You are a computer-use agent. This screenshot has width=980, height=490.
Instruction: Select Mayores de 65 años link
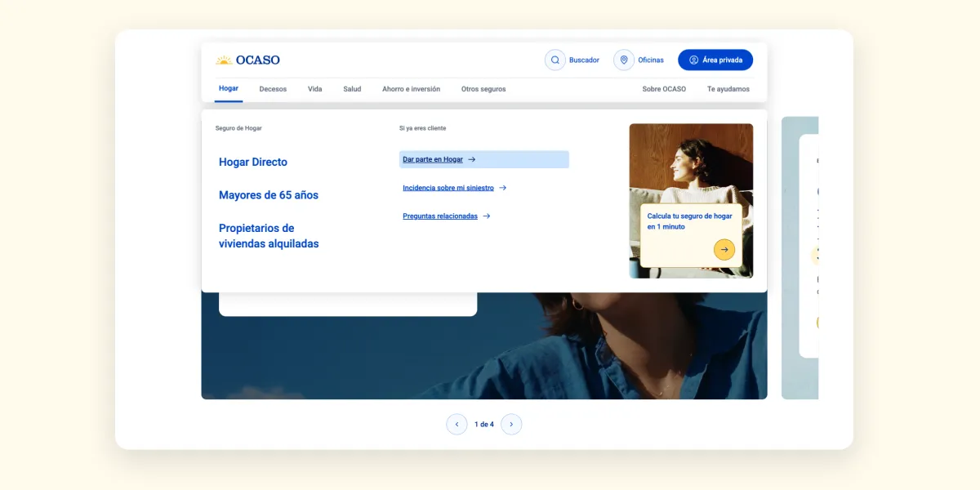coord(269,195)
